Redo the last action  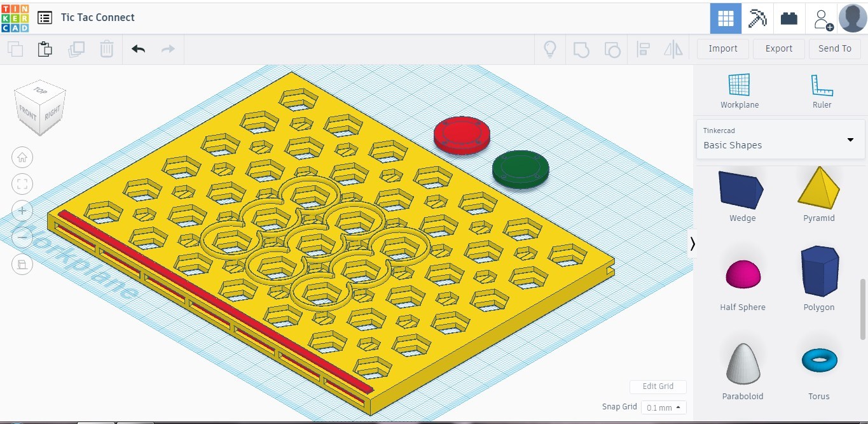coord(168,49)
